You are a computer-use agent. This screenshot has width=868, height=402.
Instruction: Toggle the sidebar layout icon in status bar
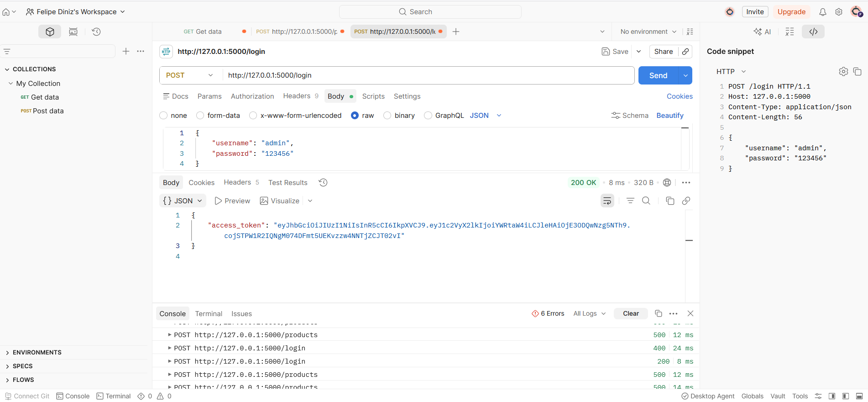[x=846, y=396]
